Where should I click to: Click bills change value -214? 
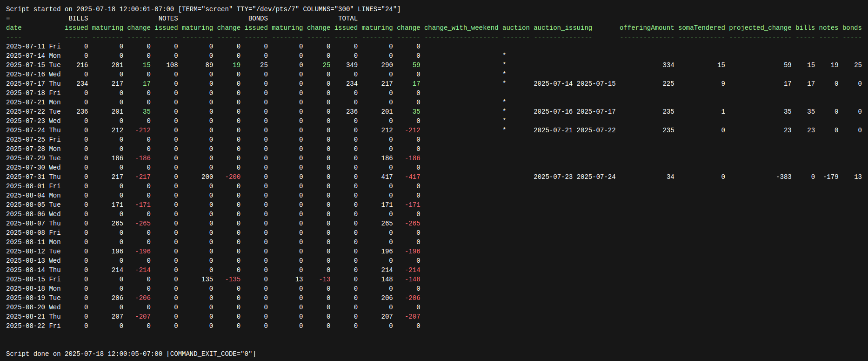[143, 270]
